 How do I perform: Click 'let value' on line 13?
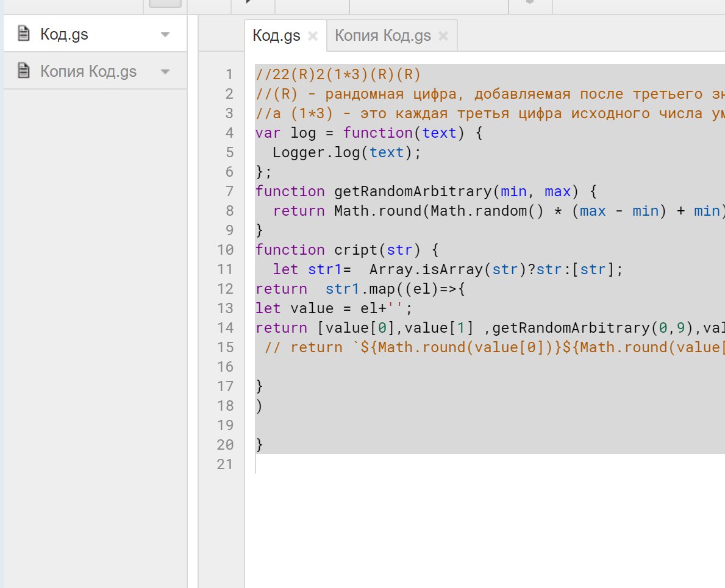click(295, 308)
